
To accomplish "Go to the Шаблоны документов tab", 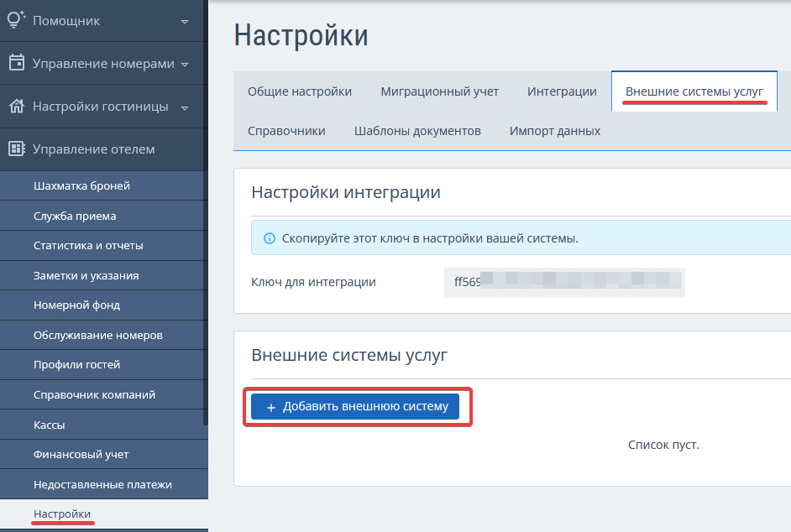I will pos(417,131).
